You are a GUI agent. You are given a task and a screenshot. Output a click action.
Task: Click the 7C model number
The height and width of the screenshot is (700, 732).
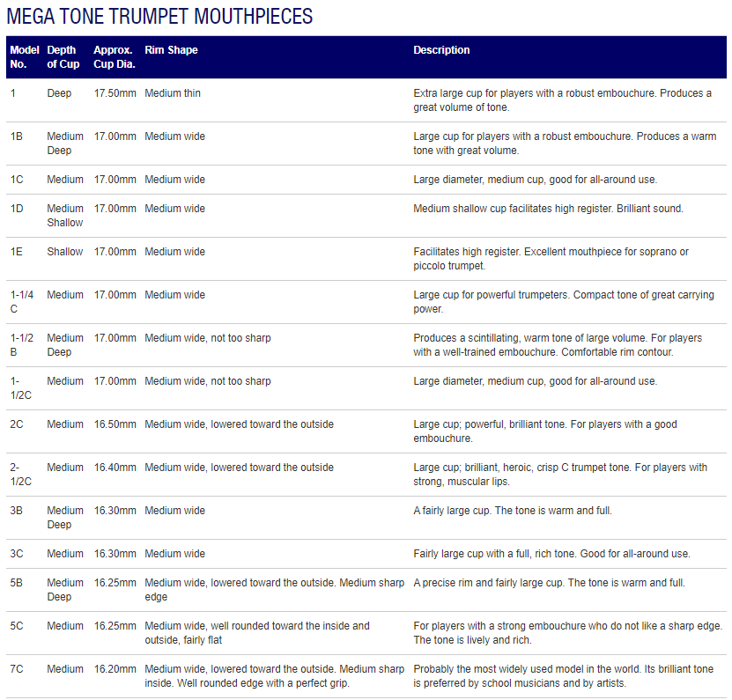pos(17,669)
